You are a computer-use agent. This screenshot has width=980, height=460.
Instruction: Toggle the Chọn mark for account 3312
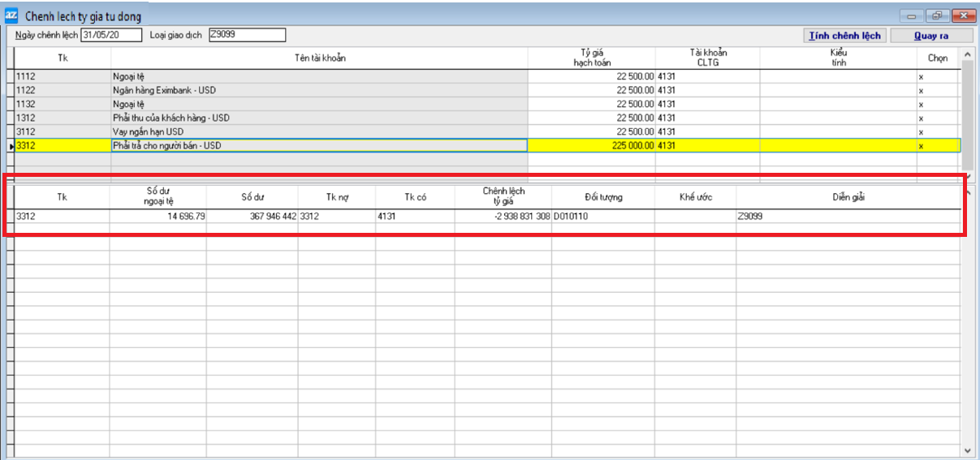click(921, 146)
